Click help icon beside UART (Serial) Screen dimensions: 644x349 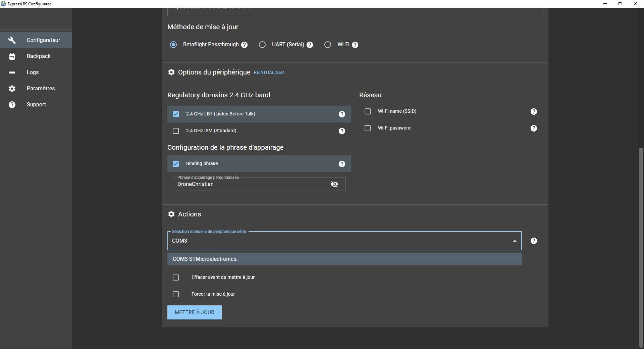tap(310, 45)
